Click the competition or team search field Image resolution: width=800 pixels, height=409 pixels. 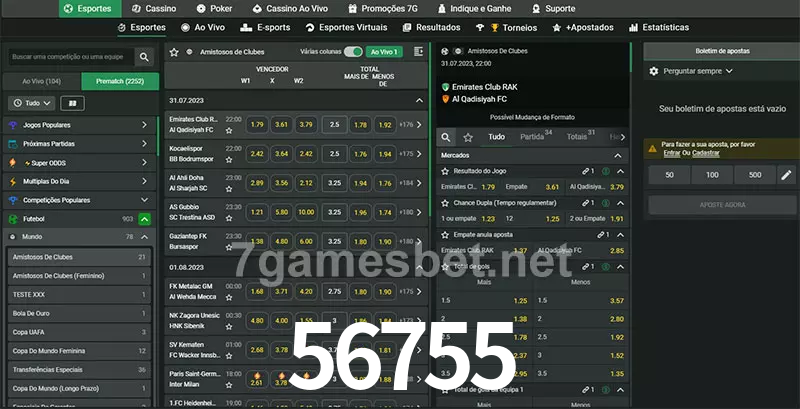(68, 58)
